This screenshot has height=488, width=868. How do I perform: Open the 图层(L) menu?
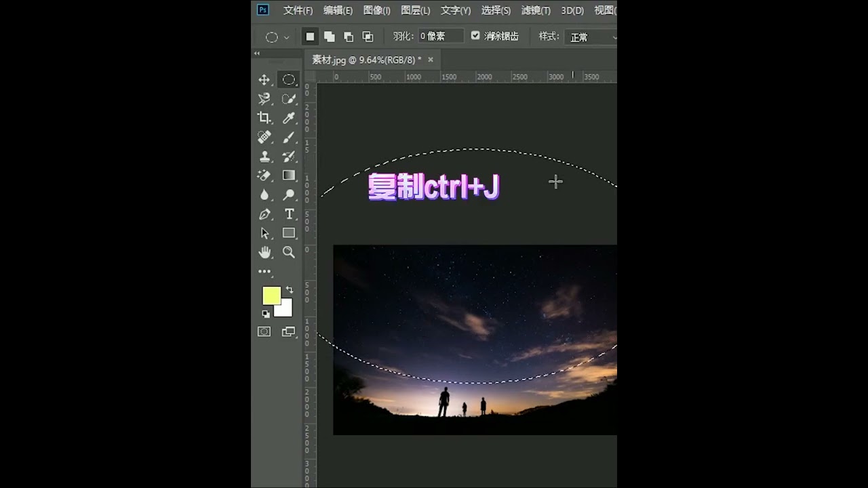tap(415, 10)
